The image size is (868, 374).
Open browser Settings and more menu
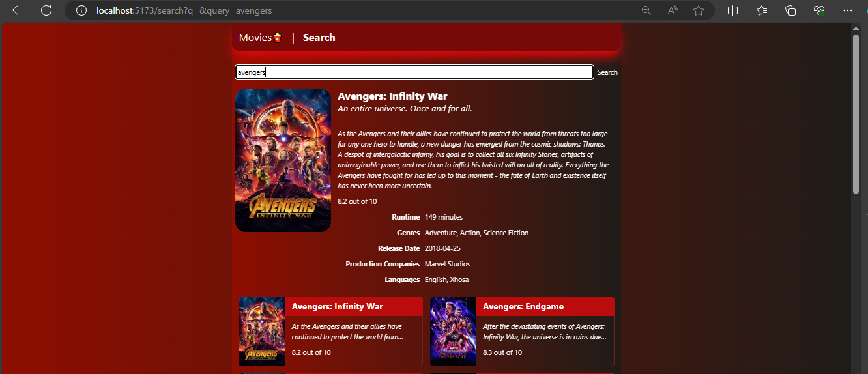pyautogui.click(x=848, y=10)
